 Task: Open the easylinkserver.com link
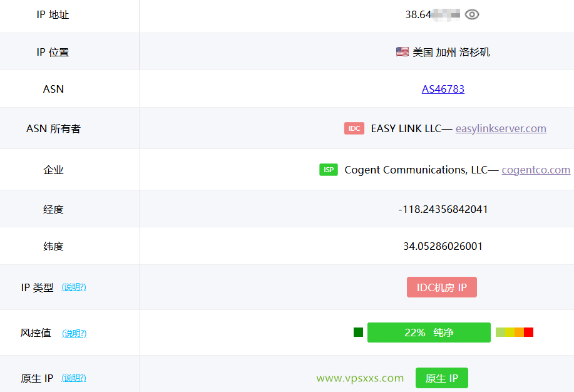click(500, 128)
